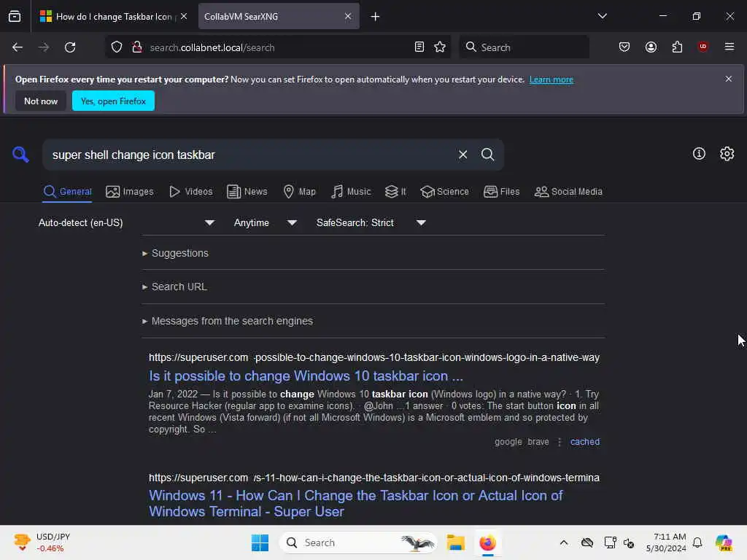
Task: Switch to Social Media search category
Action: (x=568, y=192)
